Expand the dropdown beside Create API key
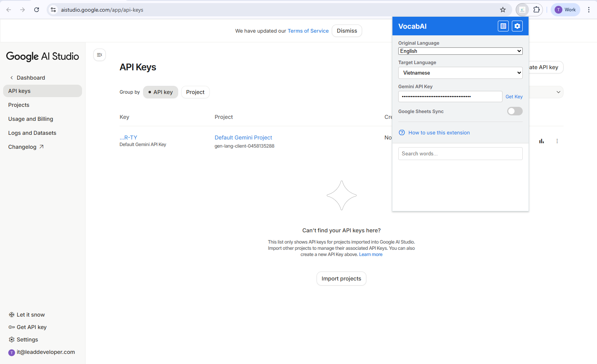The height and width of the screenshot is (364, 597). click(558, 92)
